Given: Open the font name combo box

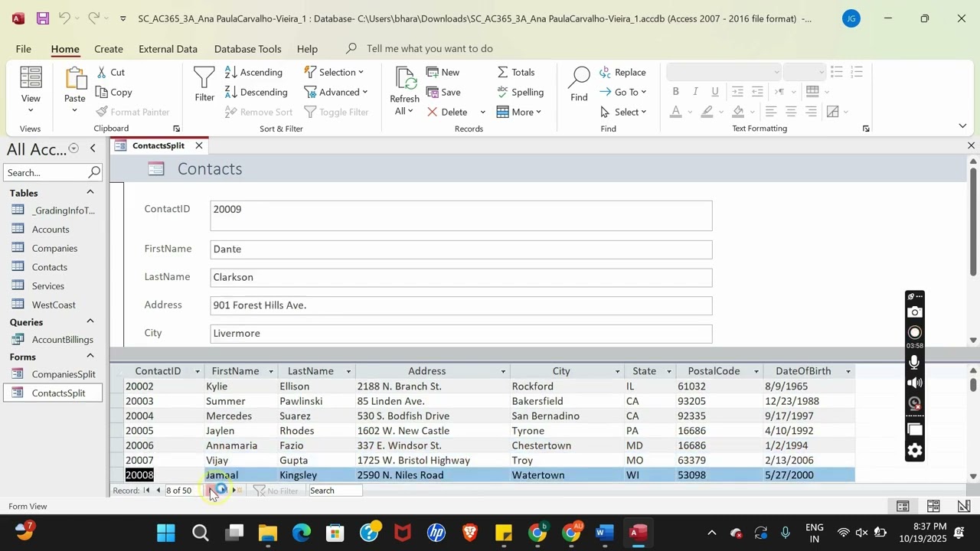Looking at the screenshot, I should (724, 72).
